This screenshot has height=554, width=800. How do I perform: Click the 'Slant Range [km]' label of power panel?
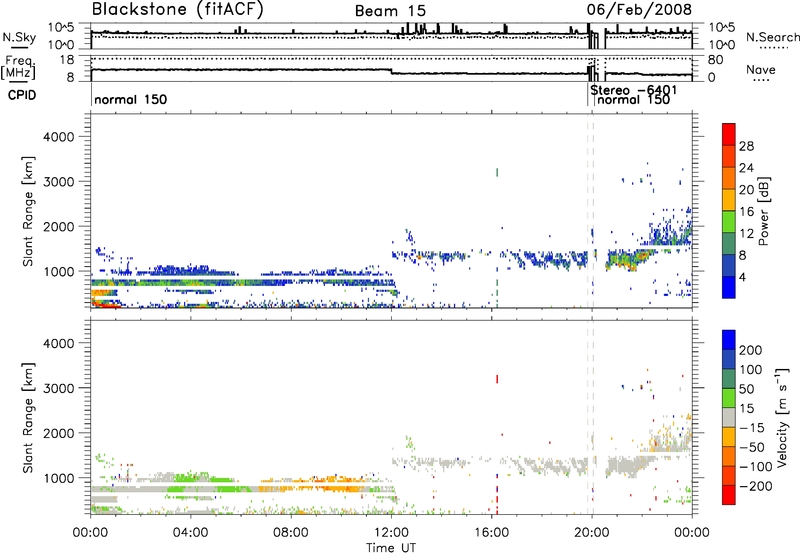click(x=28, y=211)
